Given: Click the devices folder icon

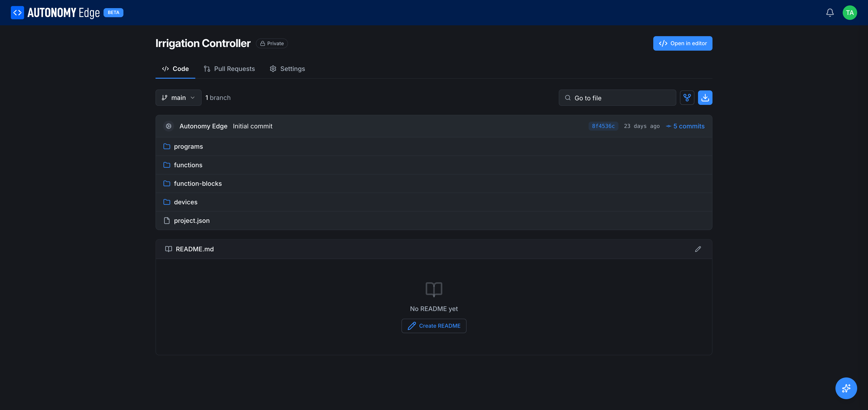Looking at the screenshot, I should coord(166,202).
